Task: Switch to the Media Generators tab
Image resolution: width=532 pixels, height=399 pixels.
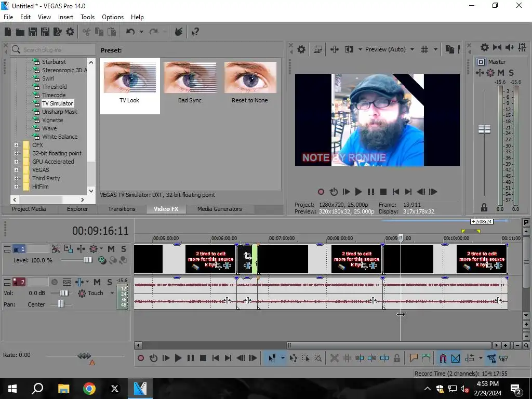Action: (x=220, y=209)
